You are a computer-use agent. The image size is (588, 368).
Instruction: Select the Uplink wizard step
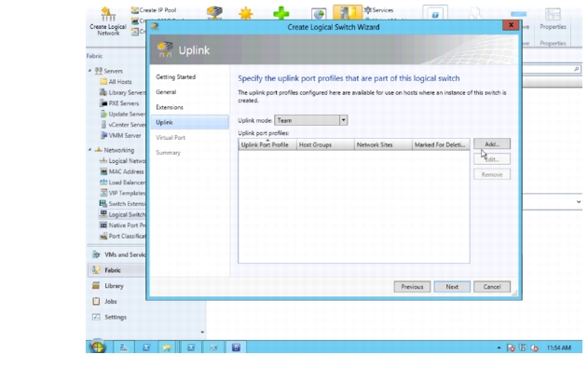pyautogui.click(x=190, y=122)
